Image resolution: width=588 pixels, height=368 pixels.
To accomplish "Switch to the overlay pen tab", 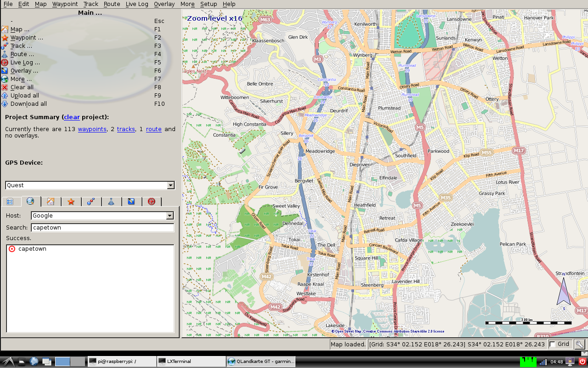I will tap(131, 201).
